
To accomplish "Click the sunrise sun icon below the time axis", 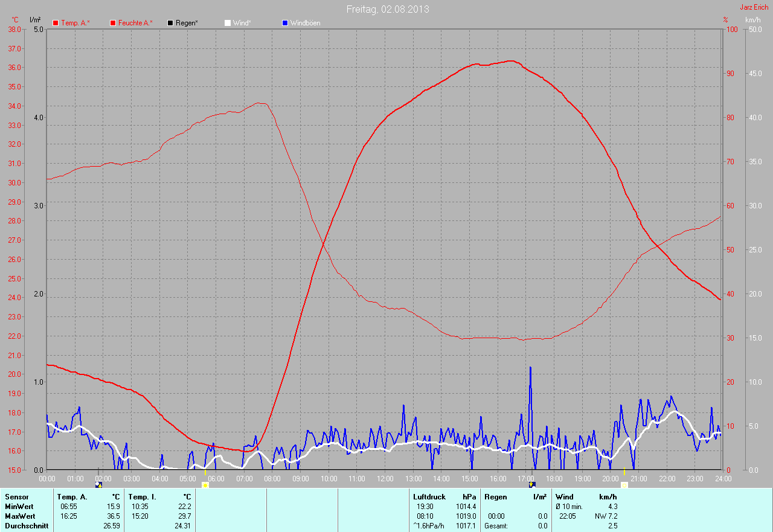I will (x=205, y=485).
